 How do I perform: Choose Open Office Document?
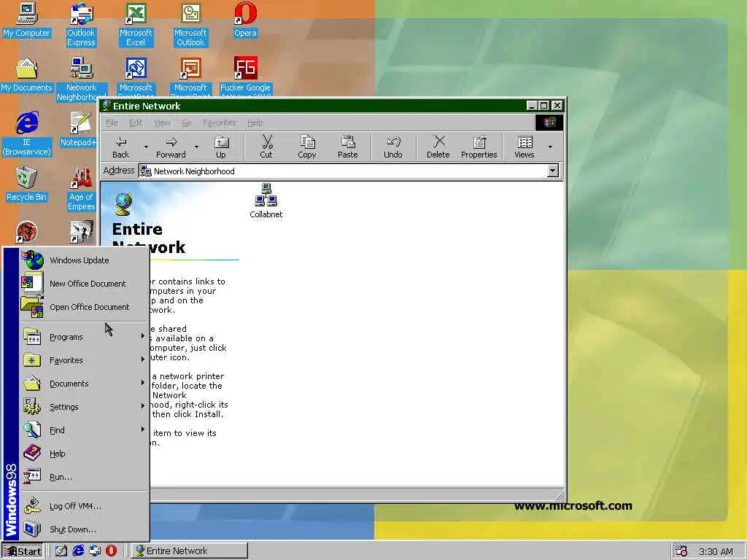pos(85,307)
